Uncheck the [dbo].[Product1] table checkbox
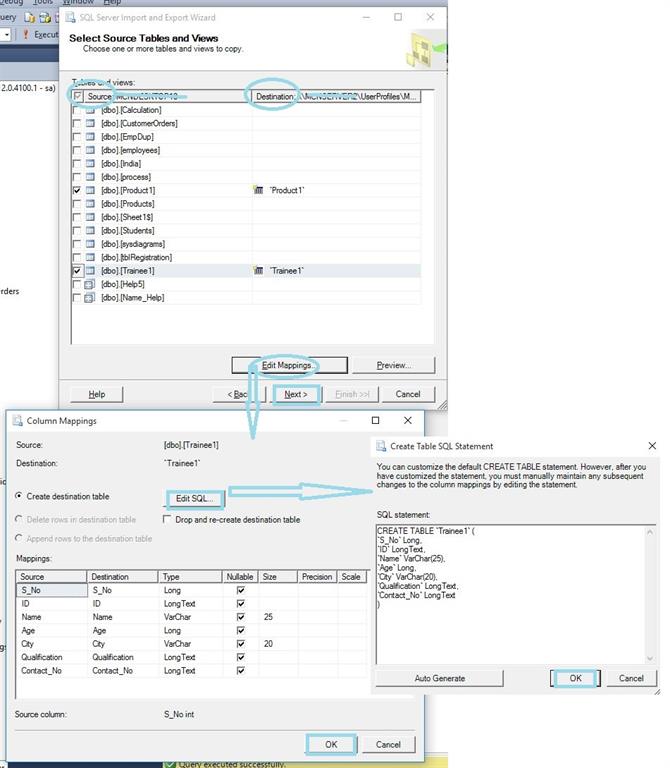The image size is (670, 768). point(77,191)
